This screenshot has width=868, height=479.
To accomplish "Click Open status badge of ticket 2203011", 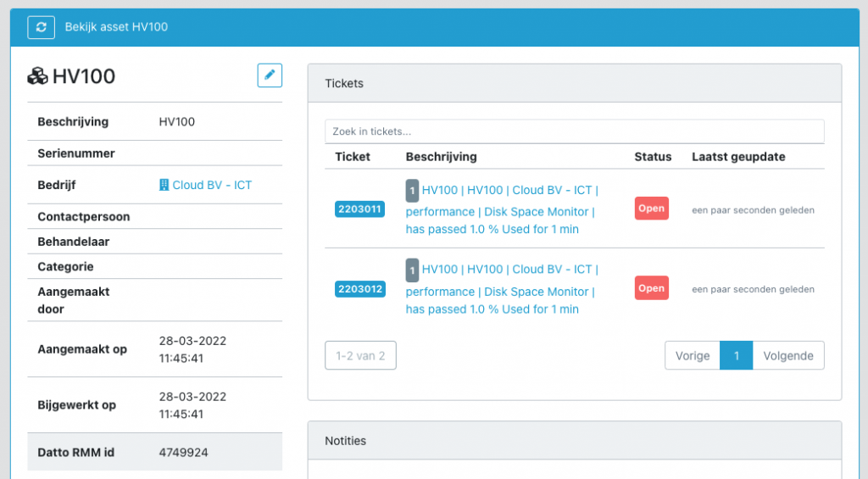I will point(652,209).
